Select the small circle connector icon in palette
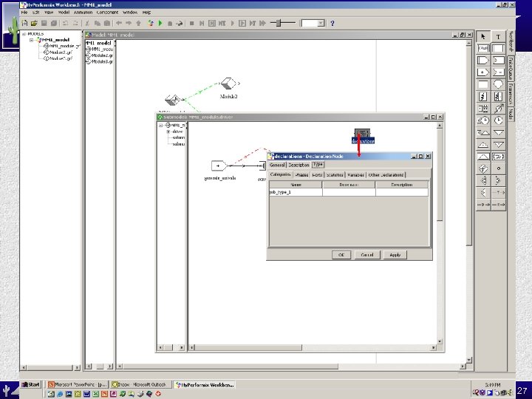This screenshot has width=532, height=399. [x=498, y=168]
